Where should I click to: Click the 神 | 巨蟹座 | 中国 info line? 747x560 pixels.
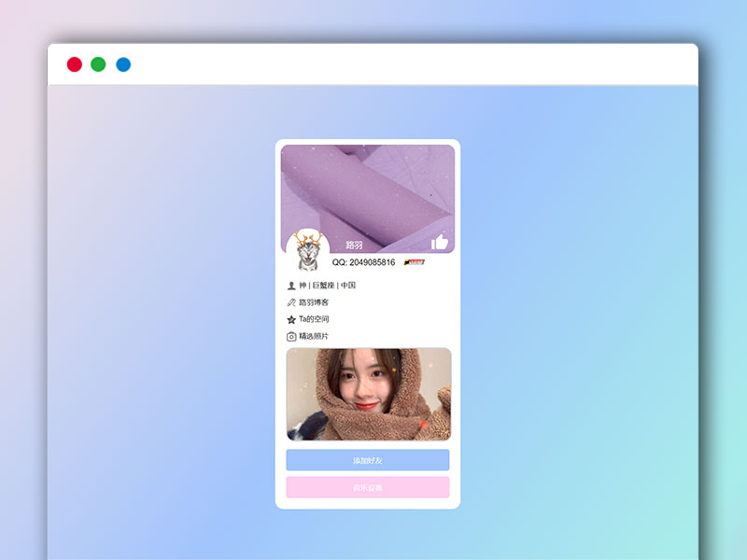point(327,286)
